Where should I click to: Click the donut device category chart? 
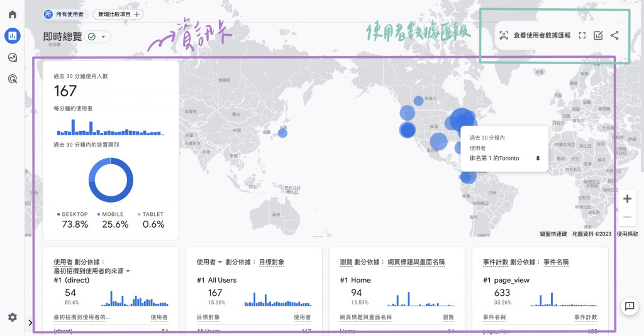(111, 180)
